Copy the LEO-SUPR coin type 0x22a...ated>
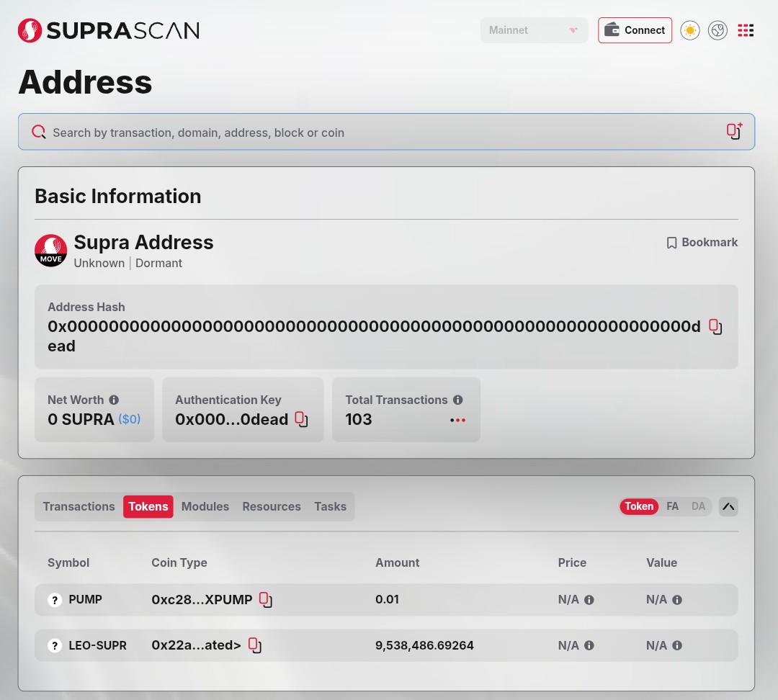Image resolution: width=778 pixels, height=700 pixels. 254,645
